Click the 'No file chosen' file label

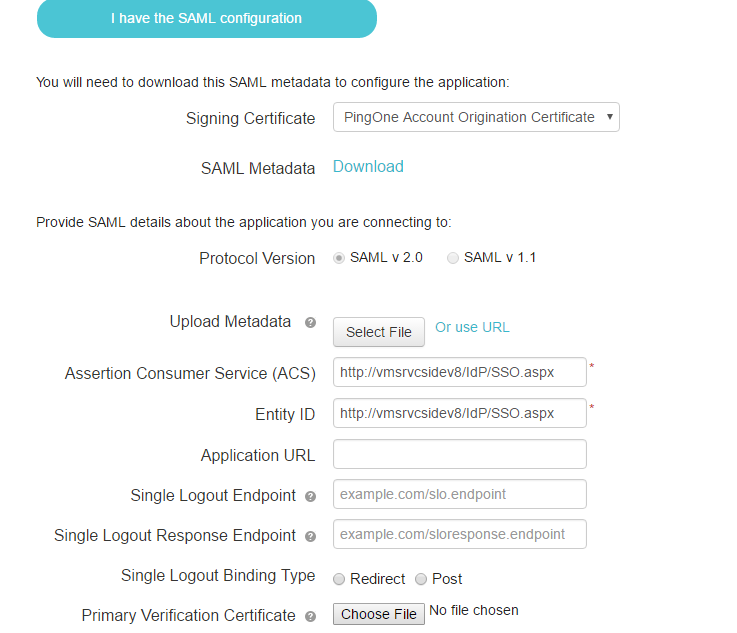pyautogui.click(x=474, y=610)
